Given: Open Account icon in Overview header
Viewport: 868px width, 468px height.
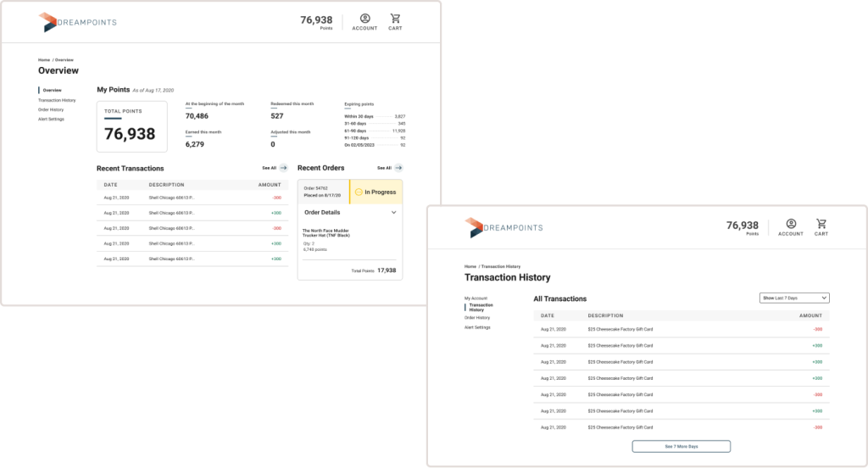Looking at the screenshot, I should (364, 19).
